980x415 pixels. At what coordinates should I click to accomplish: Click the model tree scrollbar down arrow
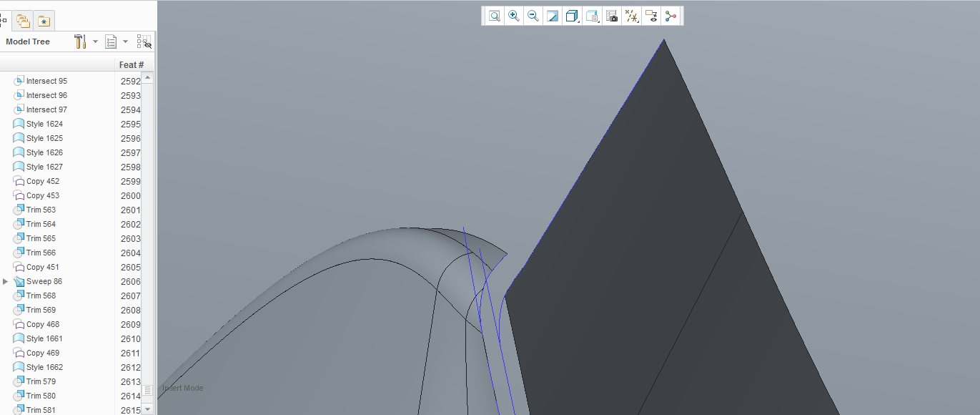click(147, 409)
